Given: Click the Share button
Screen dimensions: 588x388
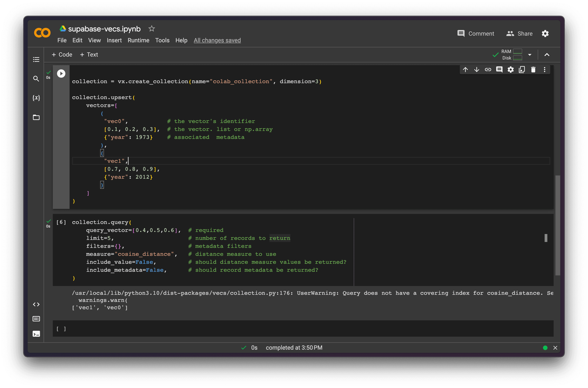Looking at the screenshot, I should [519, 34].
